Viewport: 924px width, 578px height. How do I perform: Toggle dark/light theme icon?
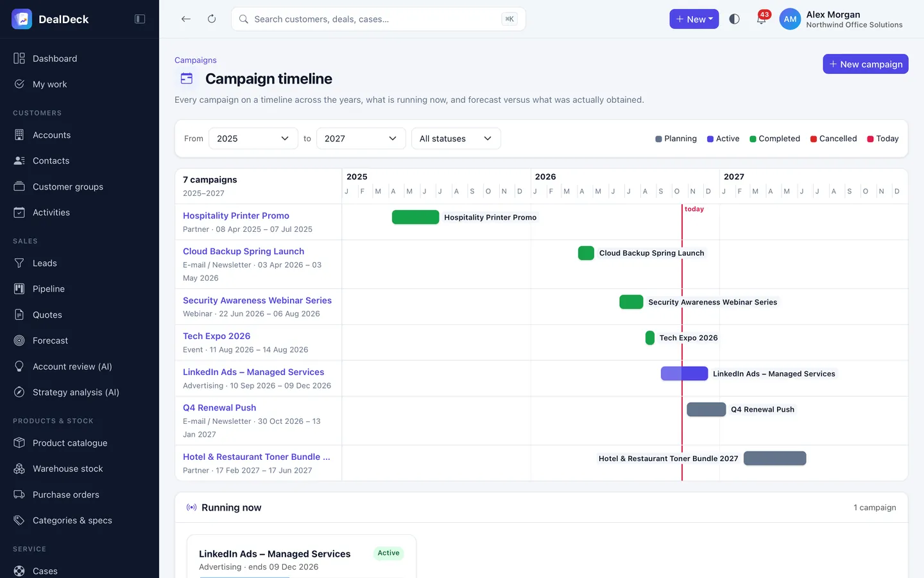pyautogui.click(x=735, y=19)
